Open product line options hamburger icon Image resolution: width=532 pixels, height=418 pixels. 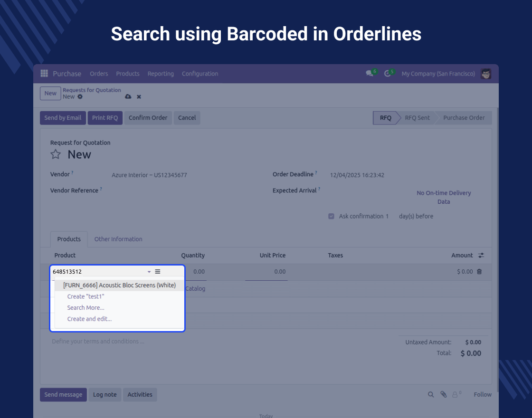pos(157,271)
